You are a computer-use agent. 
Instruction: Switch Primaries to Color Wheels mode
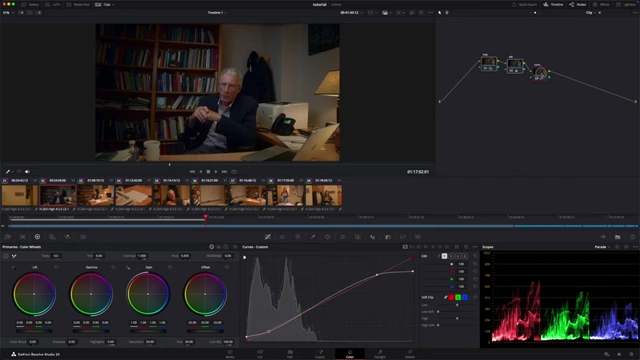coord(211,247)
